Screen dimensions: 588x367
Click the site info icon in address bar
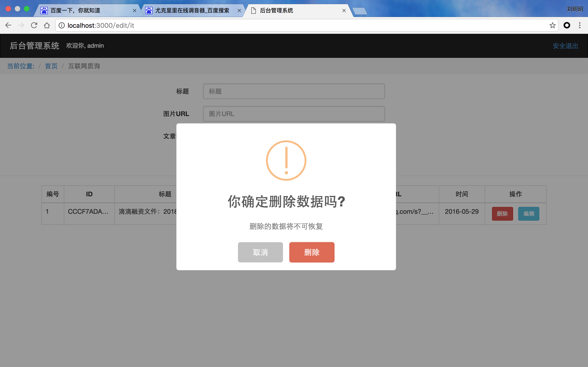(x=62, y=25)
